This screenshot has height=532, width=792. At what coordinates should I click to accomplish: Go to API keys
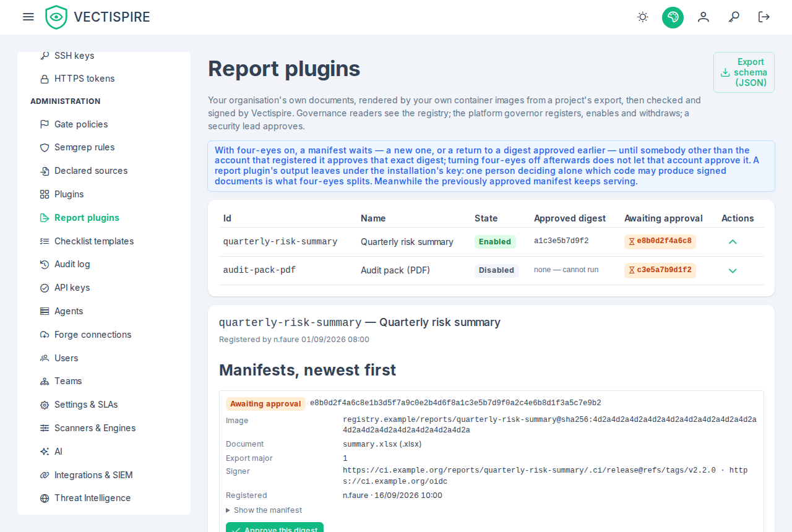click(x=72, y=288)
